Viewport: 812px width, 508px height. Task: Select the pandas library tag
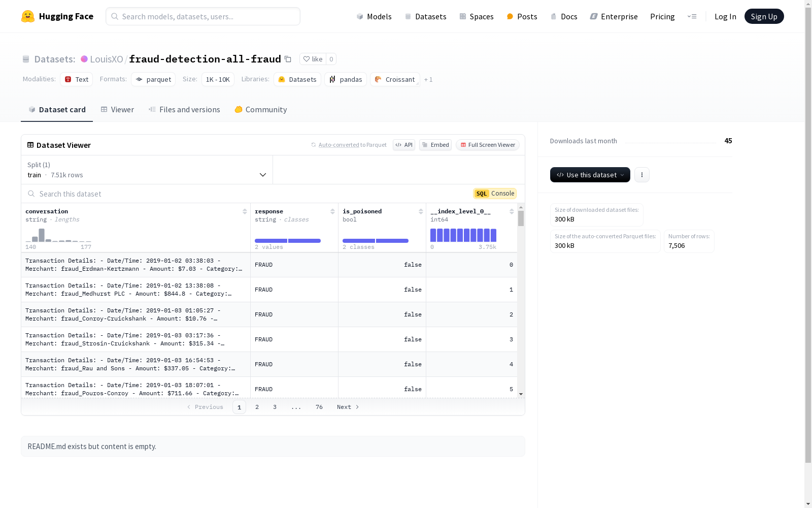click(x=346, y=79)
